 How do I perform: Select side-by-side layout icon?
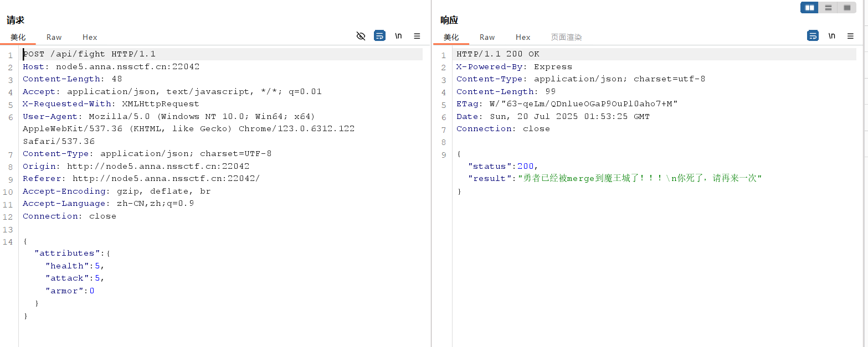(x=809, y=8)
